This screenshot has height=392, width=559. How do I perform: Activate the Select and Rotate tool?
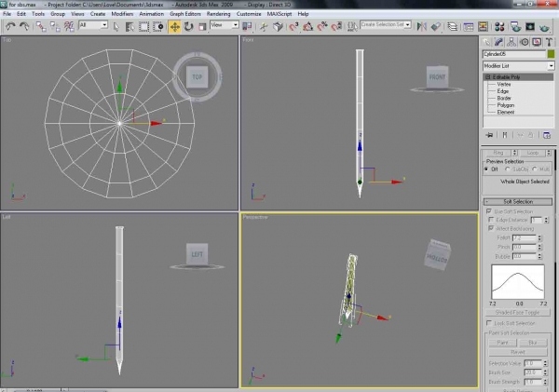188,26
